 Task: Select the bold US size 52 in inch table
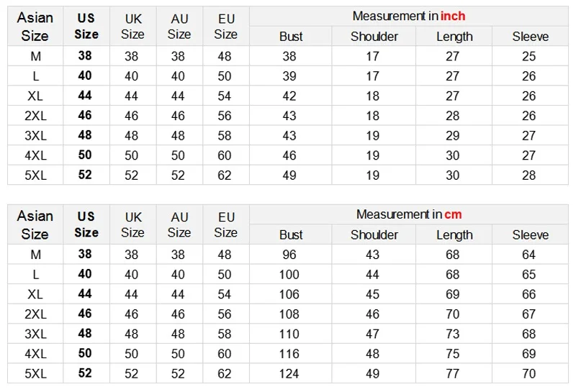(85, 174)
